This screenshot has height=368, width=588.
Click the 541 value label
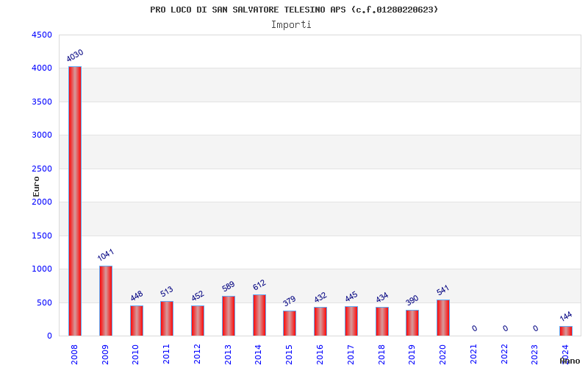pyautogui.click(x=443, y=290)
